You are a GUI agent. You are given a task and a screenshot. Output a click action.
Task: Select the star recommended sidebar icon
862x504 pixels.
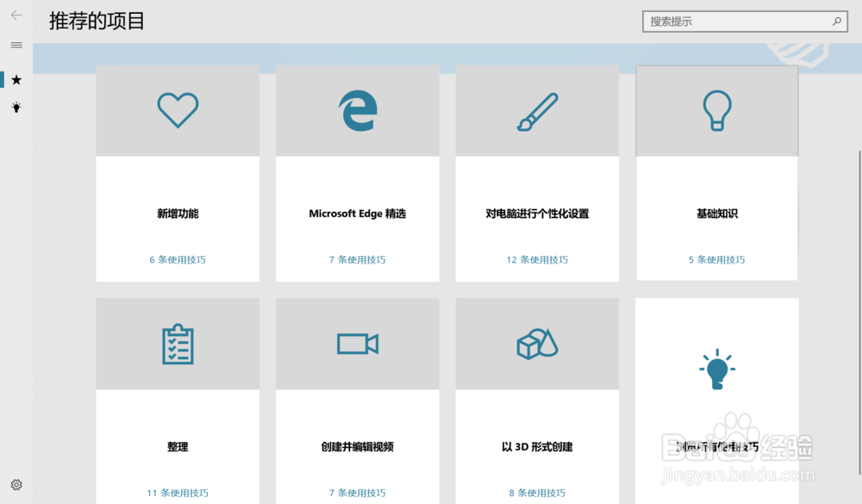[16, 80]
